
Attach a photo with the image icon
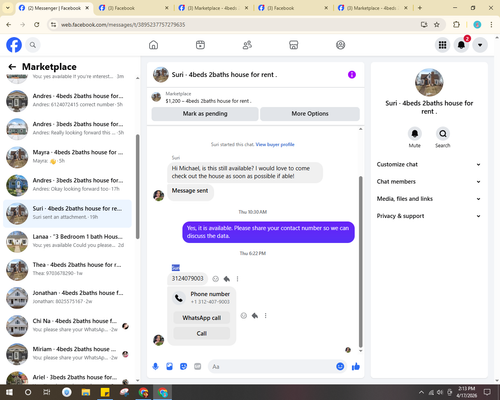[169, 367]
